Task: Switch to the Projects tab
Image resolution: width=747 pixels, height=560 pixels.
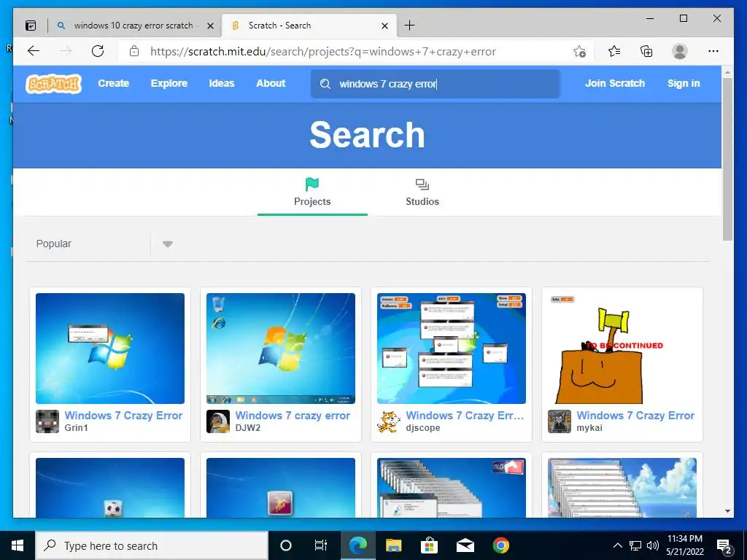Action: [x=312, y=192]
